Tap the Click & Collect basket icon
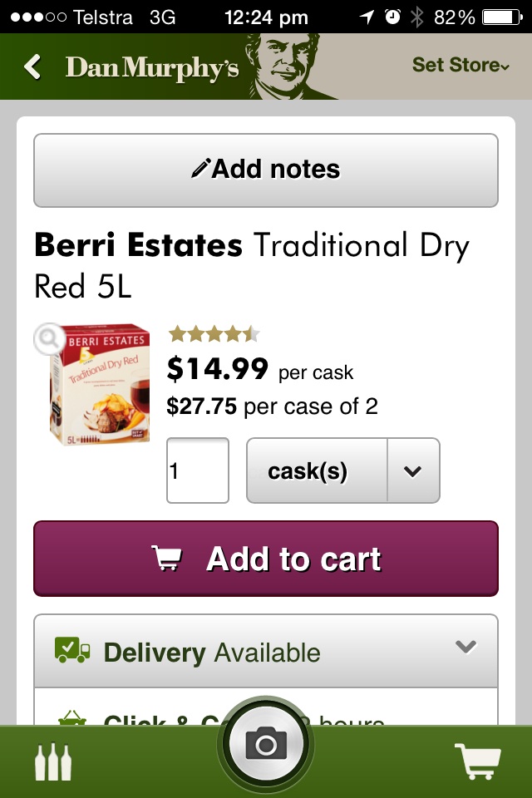The image size is (532, 798). pyautogui.click(x=71, y=717)
